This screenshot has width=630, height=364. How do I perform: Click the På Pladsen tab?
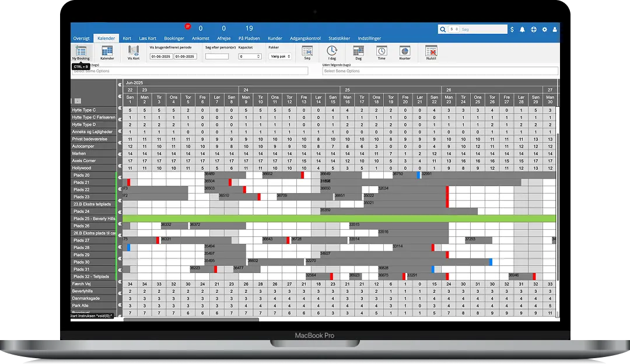[x=249, y=38]
